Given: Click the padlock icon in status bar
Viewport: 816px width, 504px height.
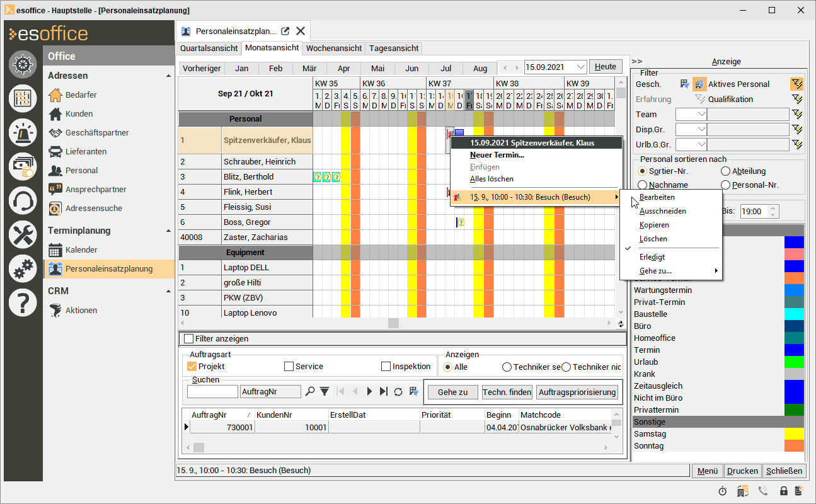Looking at the screenshot, I should (783, 491).
